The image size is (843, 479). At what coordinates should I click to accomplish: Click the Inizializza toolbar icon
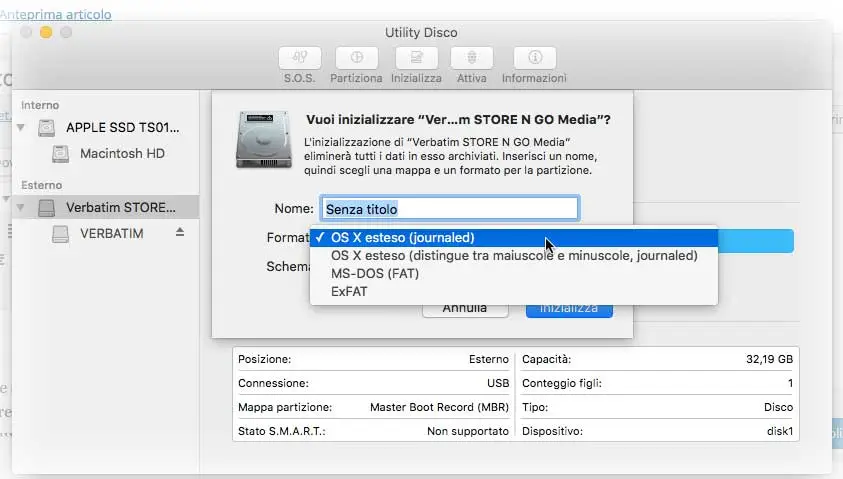click(x=416, y=58)
